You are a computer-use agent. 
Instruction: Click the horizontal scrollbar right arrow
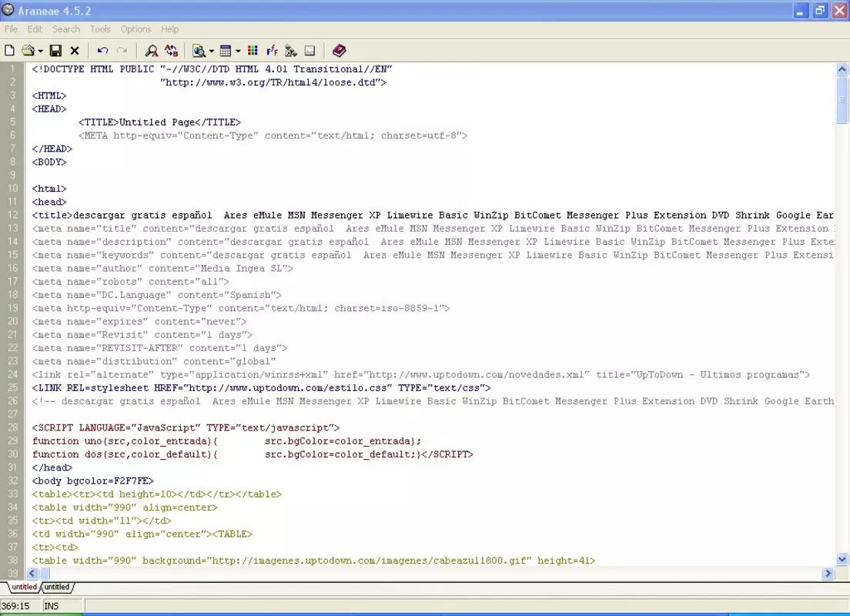click(x=828, y=573)
